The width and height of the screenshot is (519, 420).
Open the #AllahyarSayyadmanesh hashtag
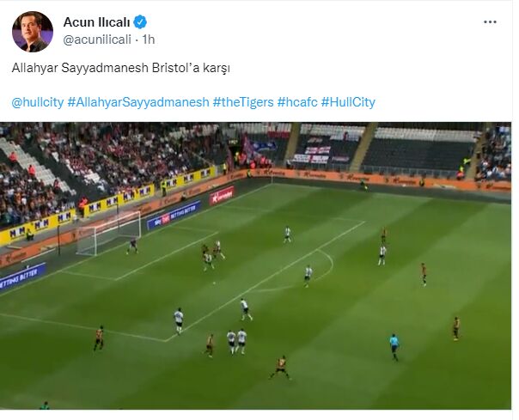coord(138,102)
